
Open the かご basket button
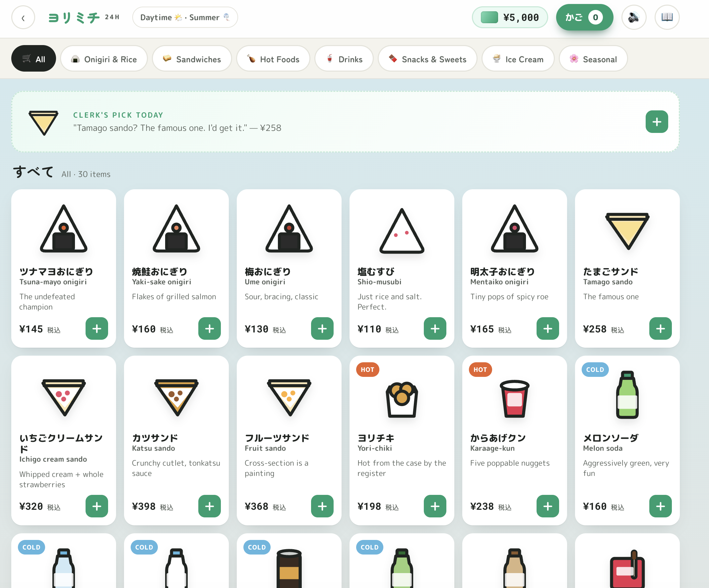pyautogui.click(x=584, y=17)
